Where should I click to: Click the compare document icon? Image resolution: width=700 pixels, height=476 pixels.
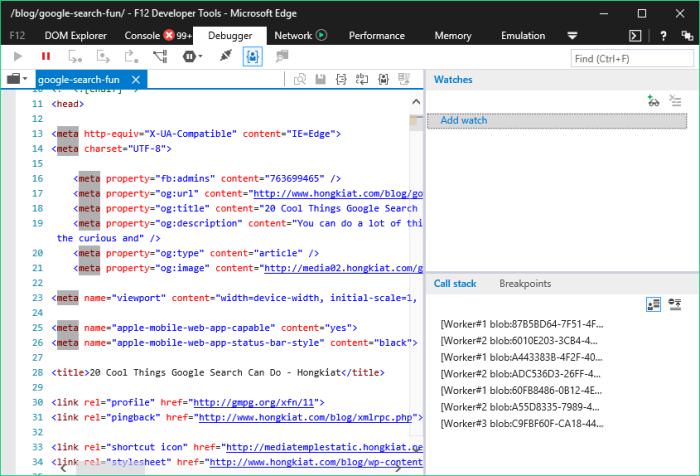coord(300,79)
